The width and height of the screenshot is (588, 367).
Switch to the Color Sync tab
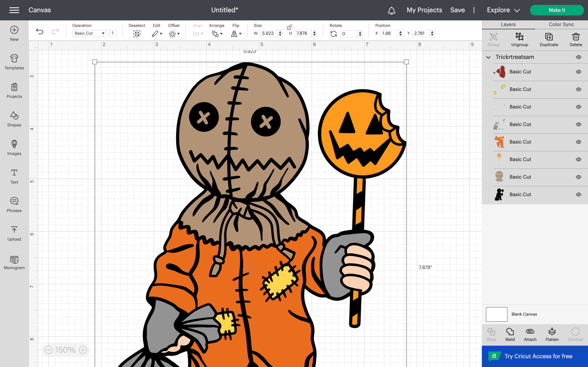click(561, 24)
